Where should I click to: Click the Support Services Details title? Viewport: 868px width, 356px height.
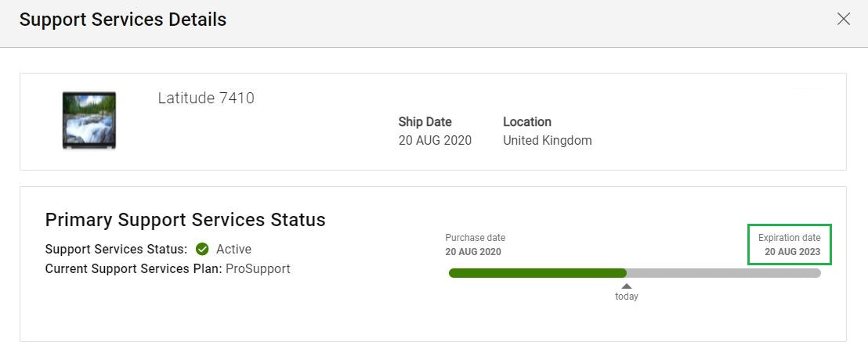(x=123, y=20)
